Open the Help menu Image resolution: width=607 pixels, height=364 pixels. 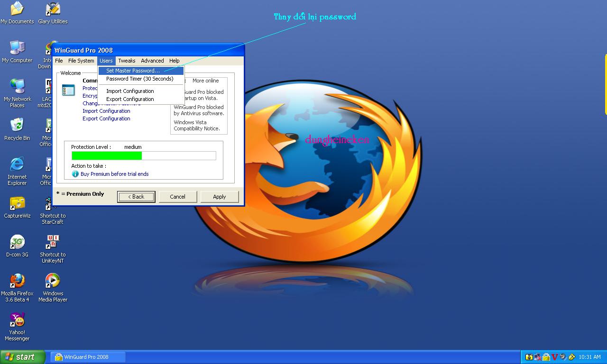(x=175, y=61)
